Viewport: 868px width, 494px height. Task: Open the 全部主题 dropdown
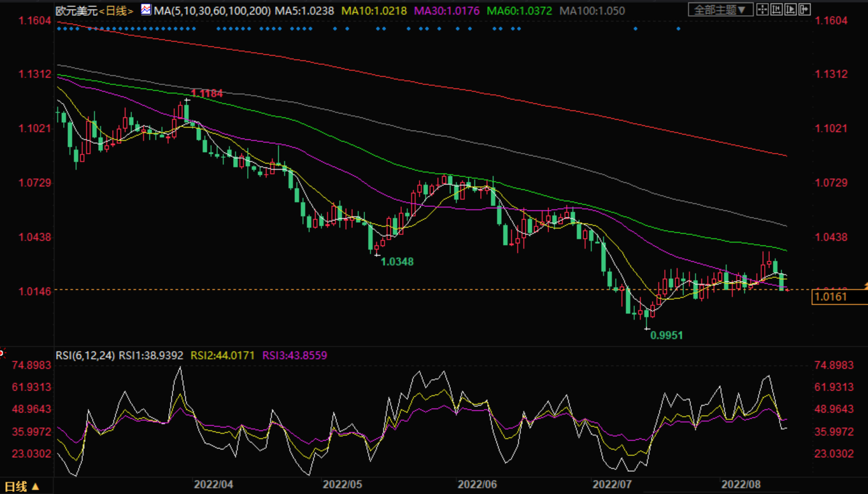(720, 10)
